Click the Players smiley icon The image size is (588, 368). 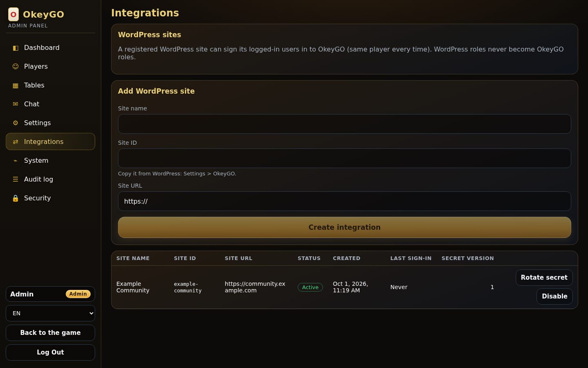coord(16,67)
